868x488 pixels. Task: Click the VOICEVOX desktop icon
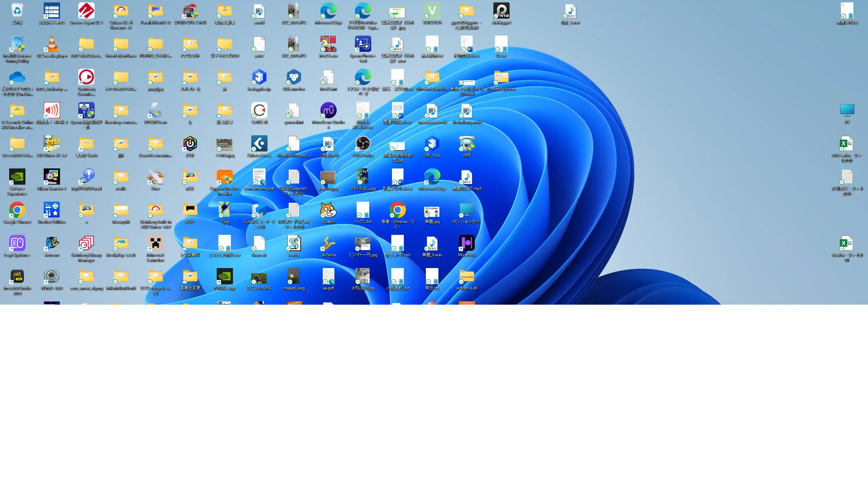432,11
